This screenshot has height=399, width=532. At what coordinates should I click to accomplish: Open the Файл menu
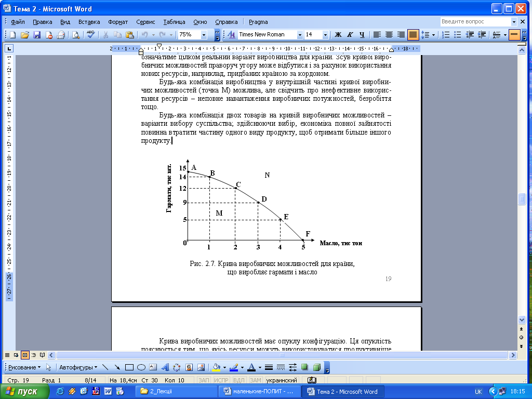click(x=18, y=22)
